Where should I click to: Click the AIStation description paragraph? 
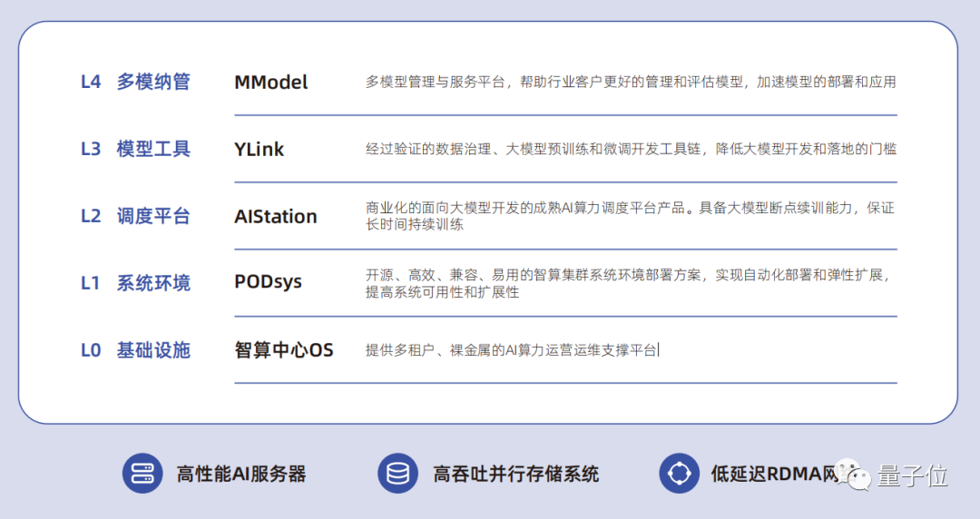click(629, 216)
